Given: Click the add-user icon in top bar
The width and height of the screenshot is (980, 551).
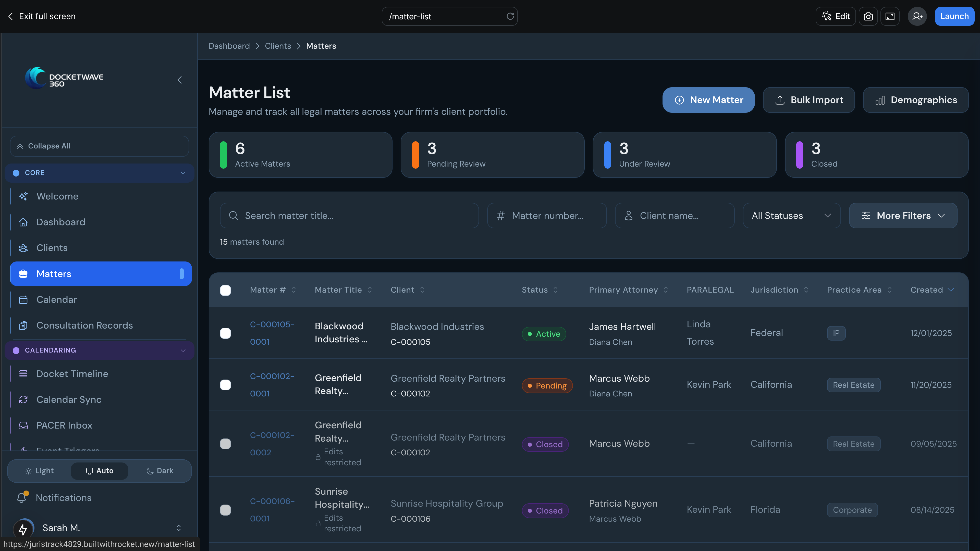Looking at the screenshot, I should click(x=917, y=16).
